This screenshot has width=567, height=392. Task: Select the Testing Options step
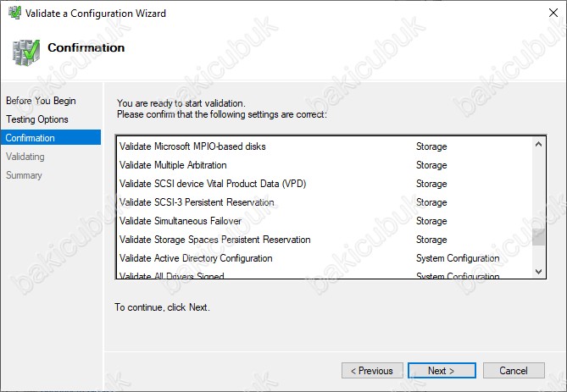[37, 119]
